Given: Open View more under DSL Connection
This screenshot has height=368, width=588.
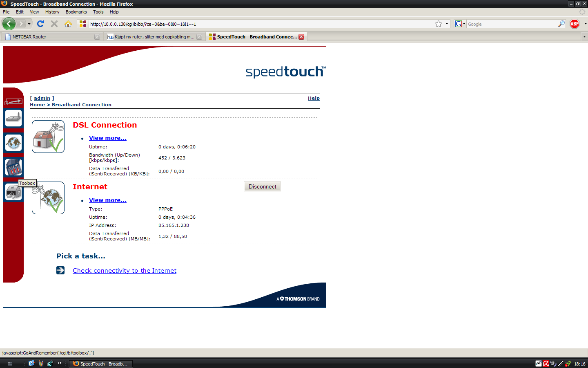Looking at the screenshot, I should [108, 138].
